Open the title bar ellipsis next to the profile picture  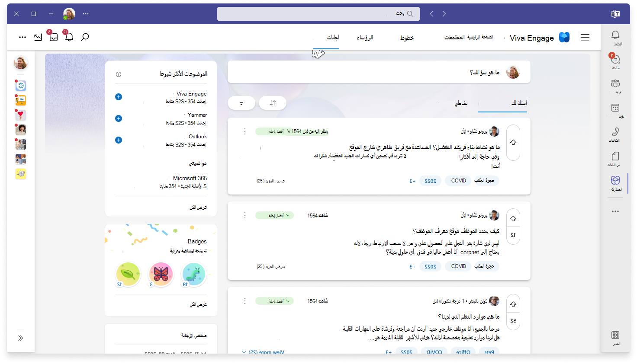pyautogui.click(x=86, y=14)
